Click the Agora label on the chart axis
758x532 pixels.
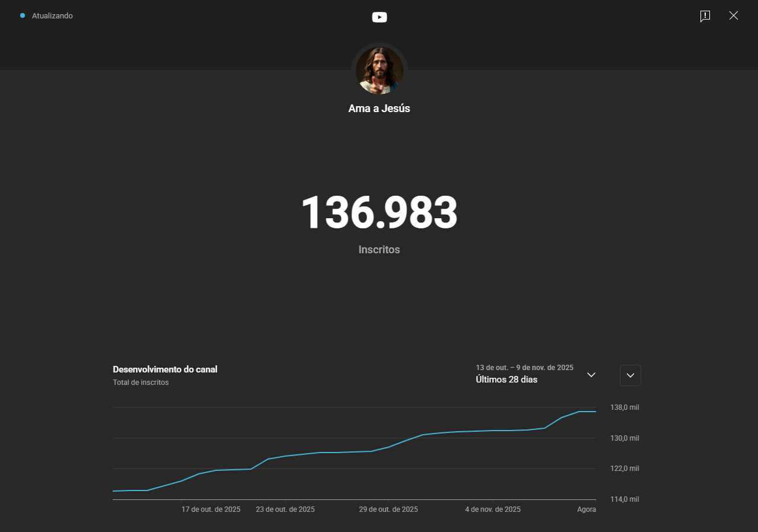point(587,509)
